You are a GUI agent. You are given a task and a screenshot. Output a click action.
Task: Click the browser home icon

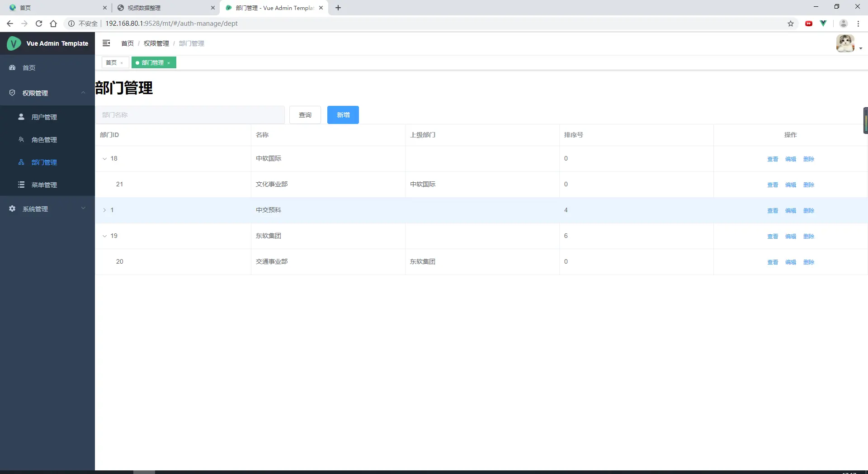tap(53, 24)
